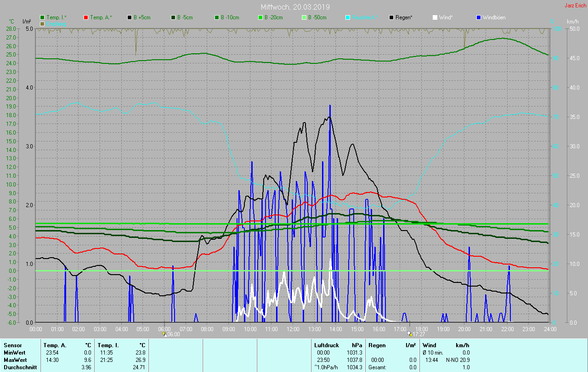Click the cyan humidity legend square
This screenshot has height=372, width=588.
(x=348, y=17)
